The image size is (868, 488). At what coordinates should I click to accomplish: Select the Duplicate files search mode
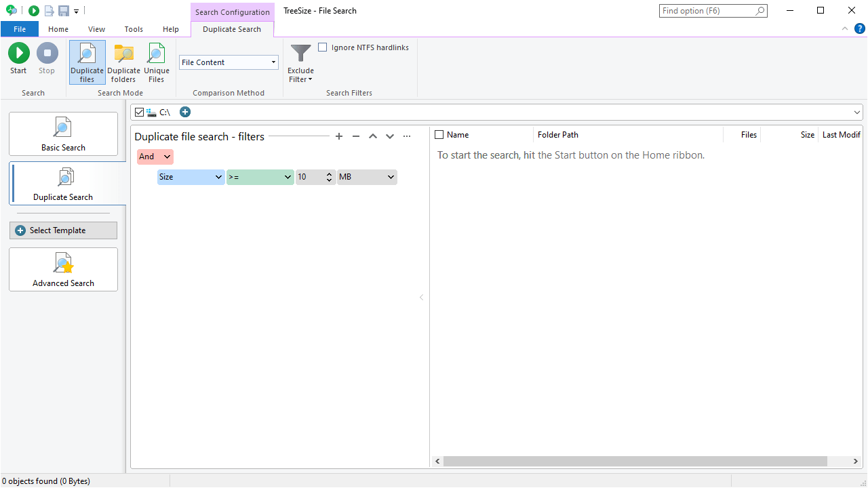87,62
